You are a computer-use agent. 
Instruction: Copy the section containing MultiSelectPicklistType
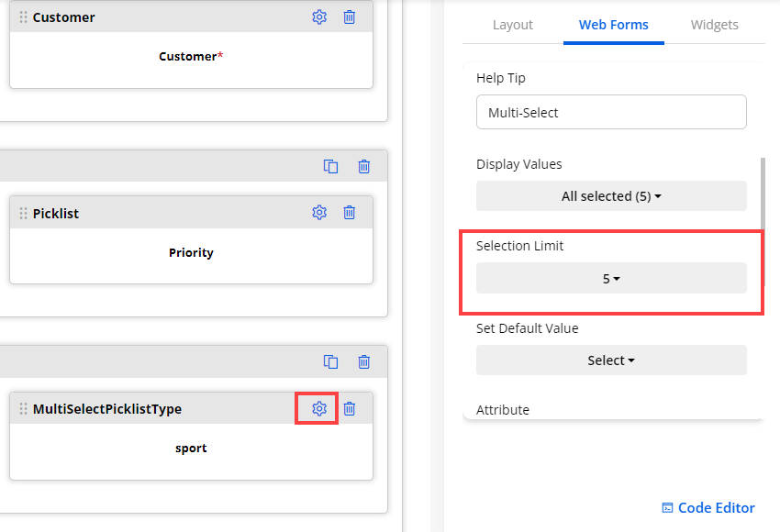click(331, 361)
